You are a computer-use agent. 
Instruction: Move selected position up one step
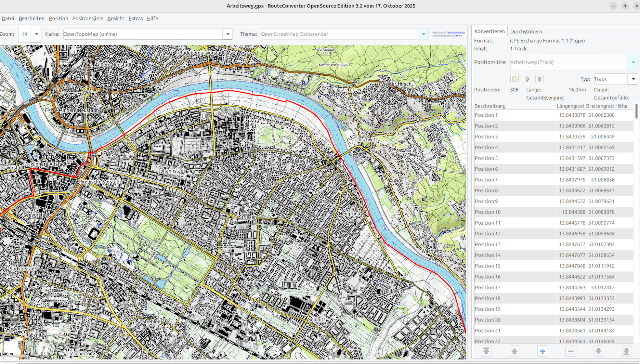pos(514,351)
